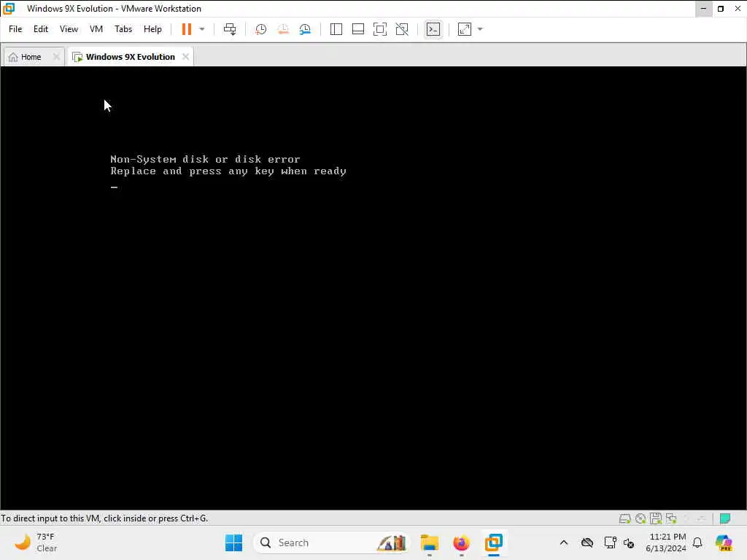Click the search highlight image in Search box

[392, 542]
